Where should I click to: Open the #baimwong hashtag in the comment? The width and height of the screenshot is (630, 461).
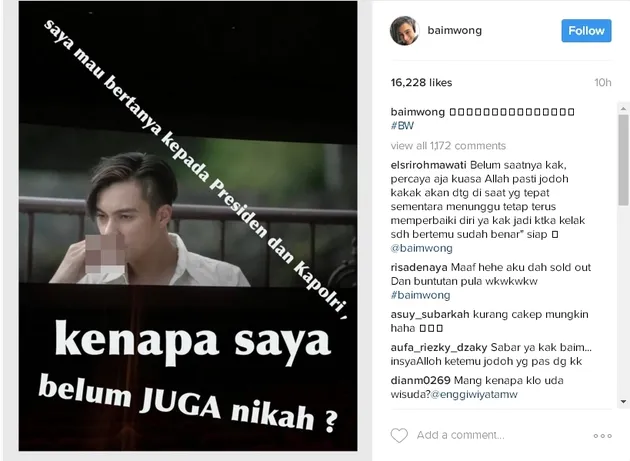tap(420, 295)
